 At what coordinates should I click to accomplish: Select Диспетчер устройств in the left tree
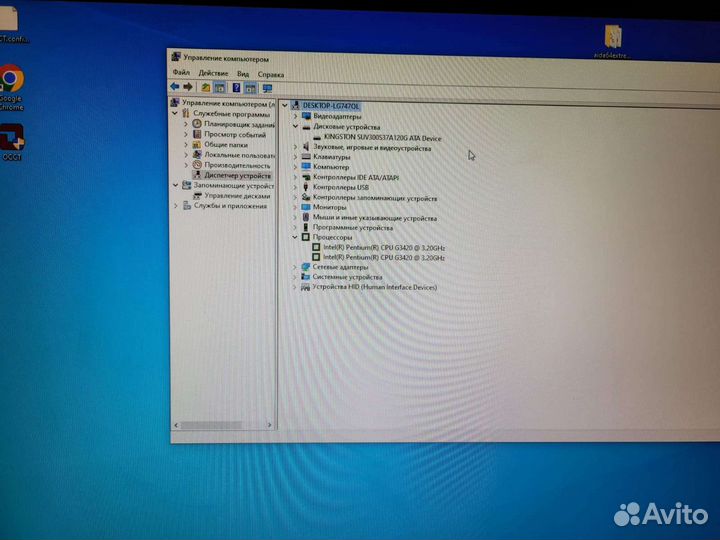click(x=237, y=175)
